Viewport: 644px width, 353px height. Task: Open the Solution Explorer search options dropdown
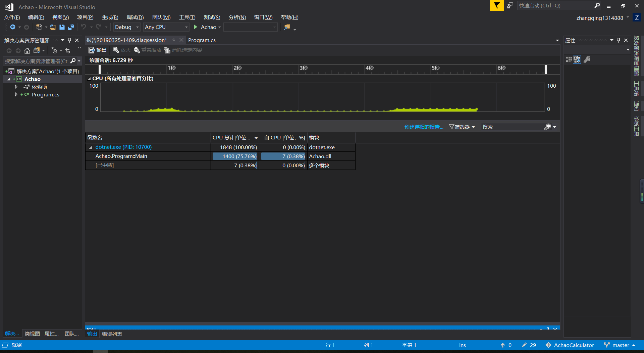pyautogui.click(x=79, y=61)
